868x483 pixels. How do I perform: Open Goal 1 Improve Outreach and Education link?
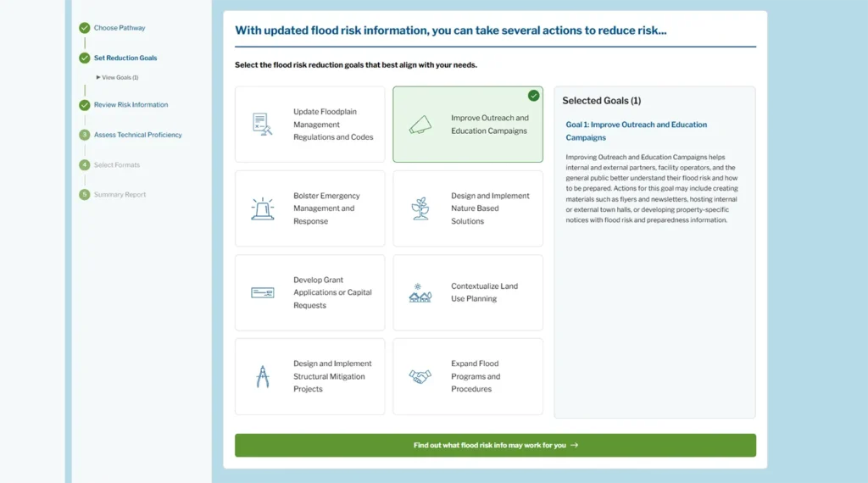click(636, 131)
